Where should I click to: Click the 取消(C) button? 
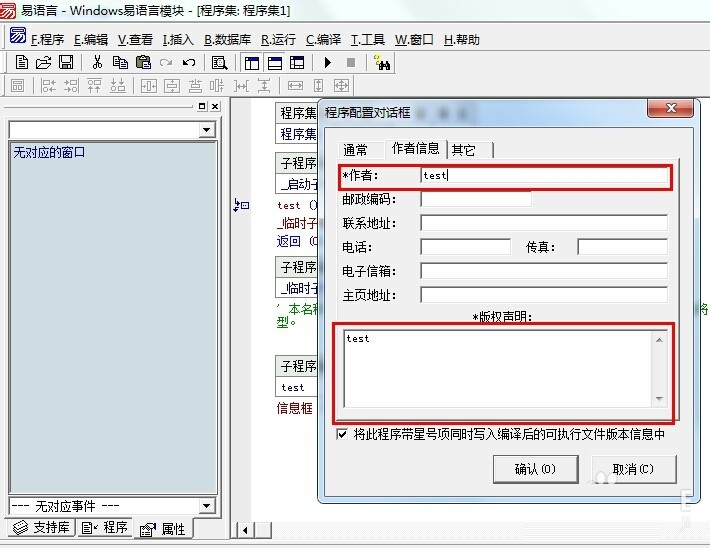click(x=633, y=469)
